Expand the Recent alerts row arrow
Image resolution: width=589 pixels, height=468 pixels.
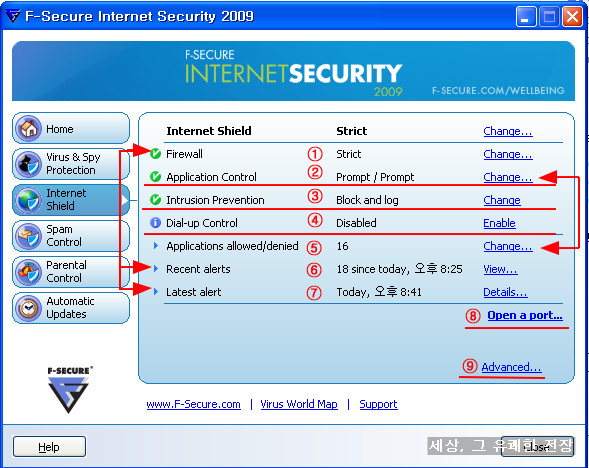156,269
